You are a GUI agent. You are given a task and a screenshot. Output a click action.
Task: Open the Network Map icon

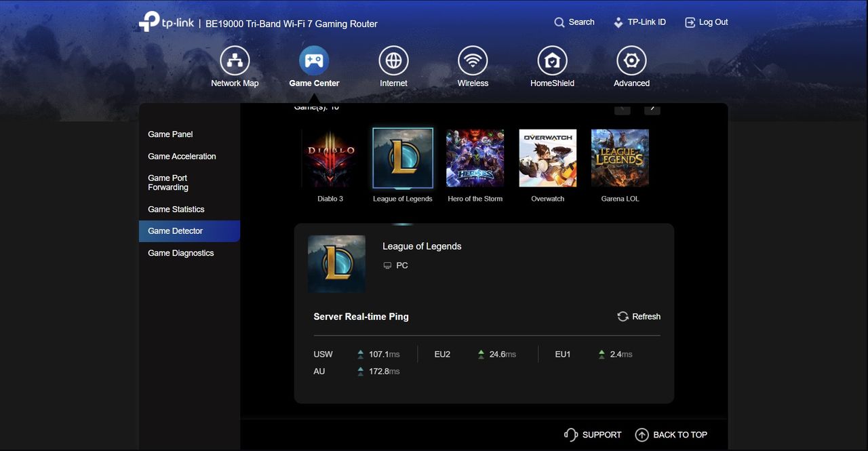point(235,61)
